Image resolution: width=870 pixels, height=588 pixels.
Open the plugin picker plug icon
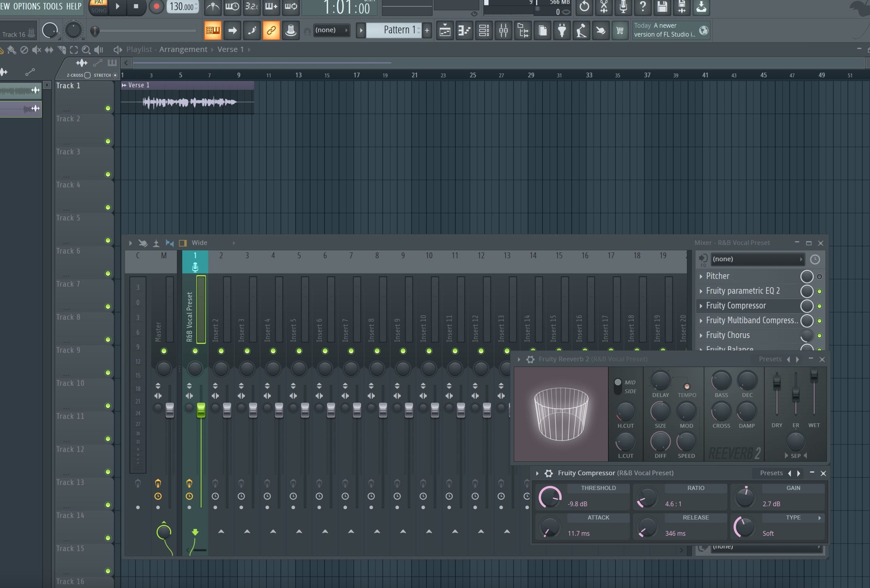point(561,30)
